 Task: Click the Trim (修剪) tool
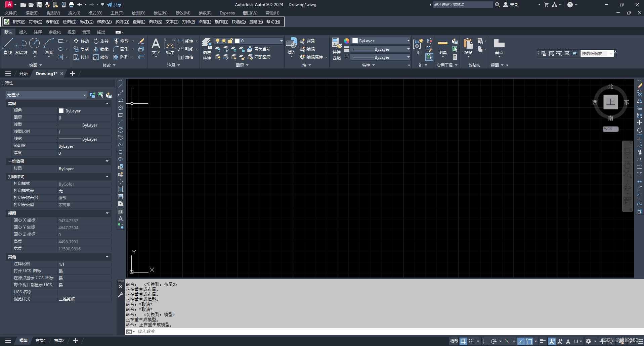[121, 41]
